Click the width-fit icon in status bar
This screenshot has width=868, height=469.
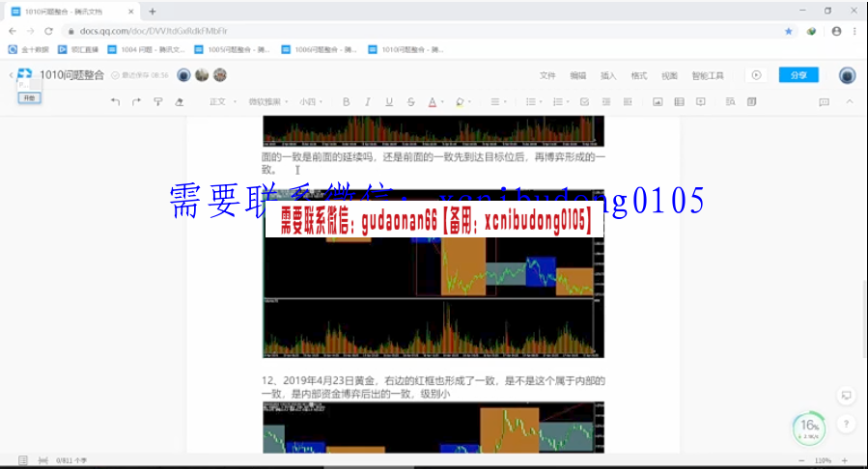coord(43,460)
